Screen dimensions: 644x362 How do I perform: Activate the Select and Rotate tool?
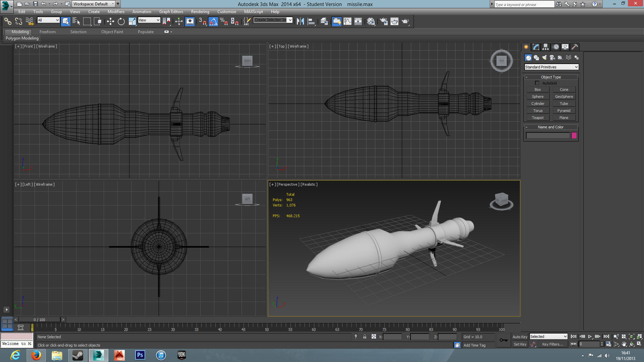pos(121,21)
